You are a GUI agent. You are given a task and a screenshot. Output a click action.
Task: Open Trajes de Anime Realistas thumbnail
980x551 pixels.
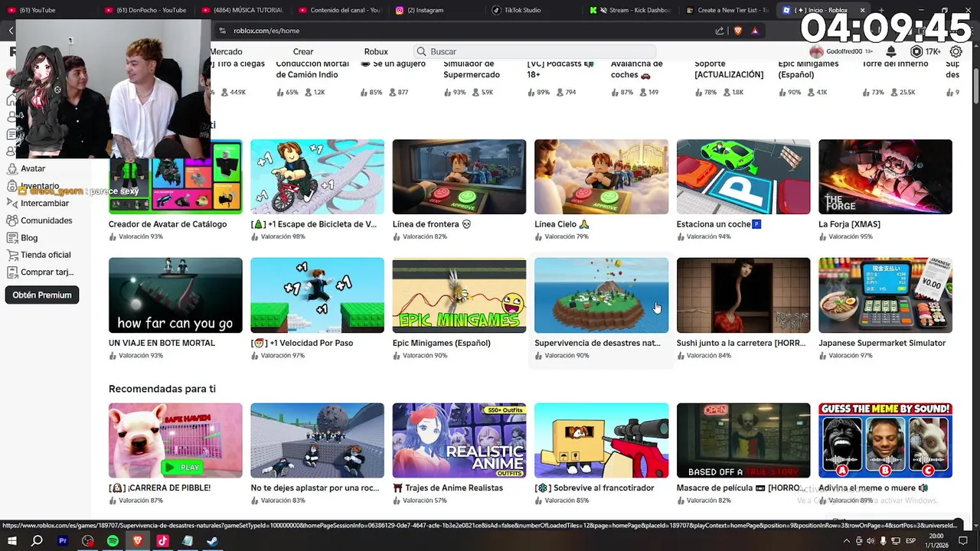(459, 440)
